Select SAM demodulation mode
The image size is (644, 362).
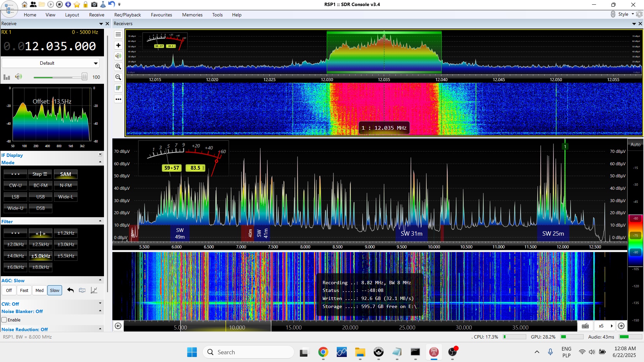[x=65, y=174]
